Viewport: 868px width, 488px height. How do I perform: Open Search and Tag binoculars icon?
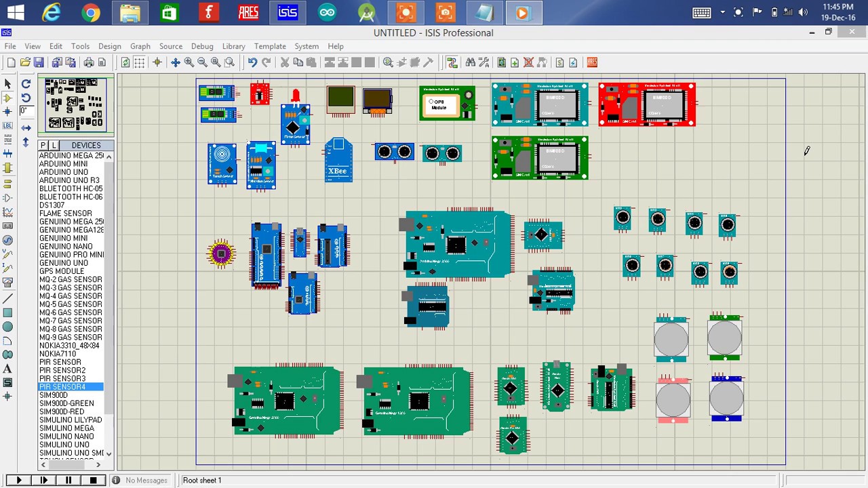point(470,62)
